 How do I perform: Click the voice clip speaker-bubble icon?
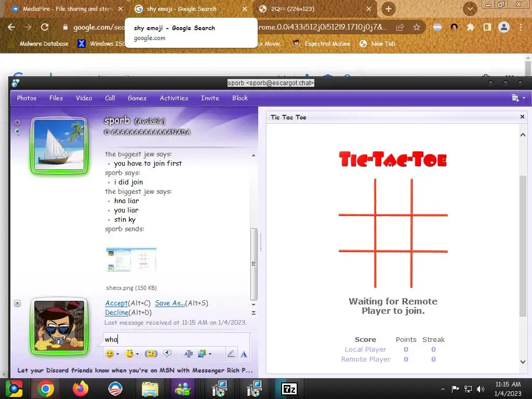click(167, 353)
